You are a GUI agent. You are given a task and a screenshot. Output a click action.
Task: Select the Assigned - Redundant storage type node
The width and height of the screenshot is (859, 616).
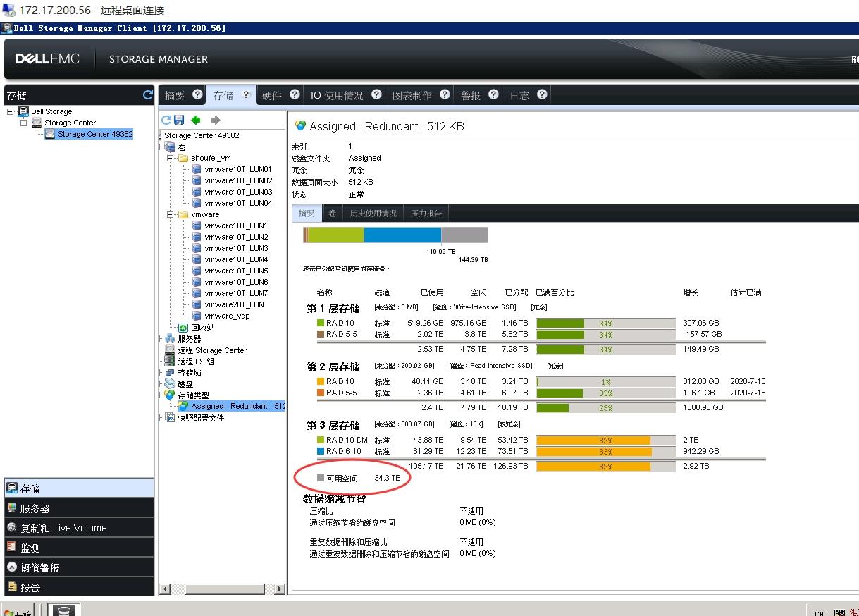(x=237, y=406)
